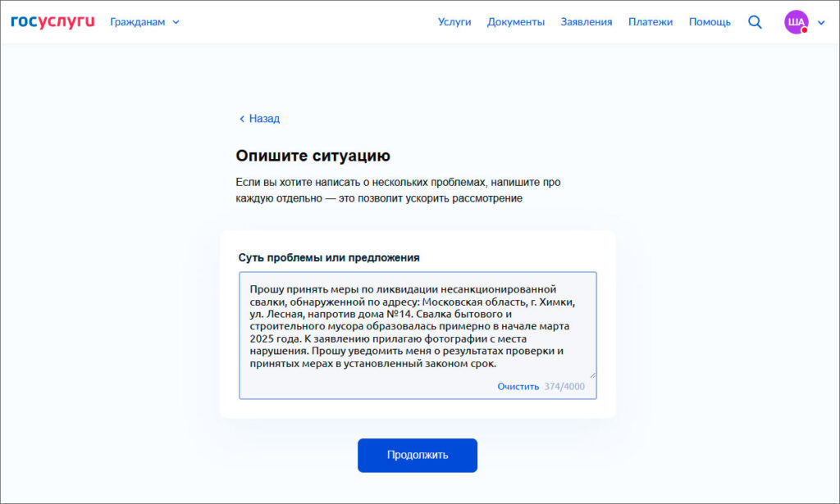Click the Госуслуги logo
Viewport: 840px width, 504px height.
[x=52, y=22]
